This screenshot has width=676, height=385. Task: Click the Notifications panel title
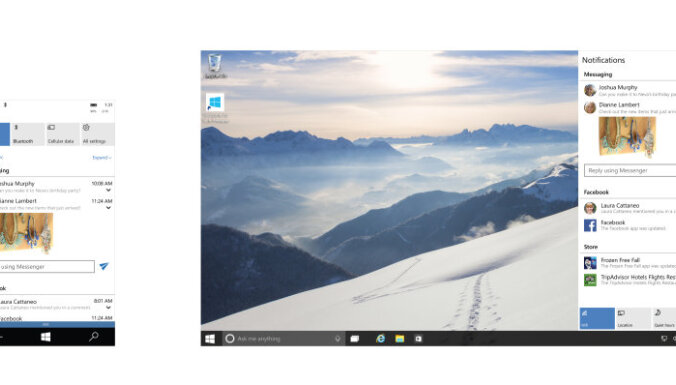(603, 60)
